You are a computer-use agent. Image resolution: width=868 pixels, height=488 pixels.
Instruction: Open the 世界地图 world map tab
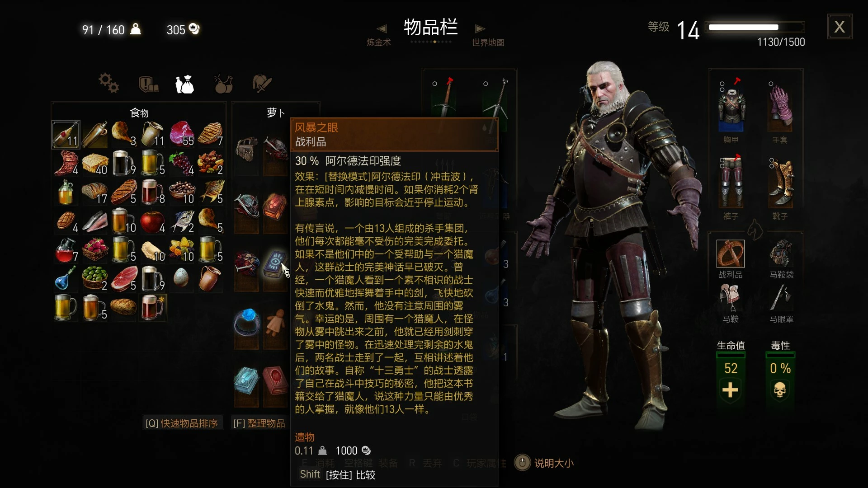(488, 42)
